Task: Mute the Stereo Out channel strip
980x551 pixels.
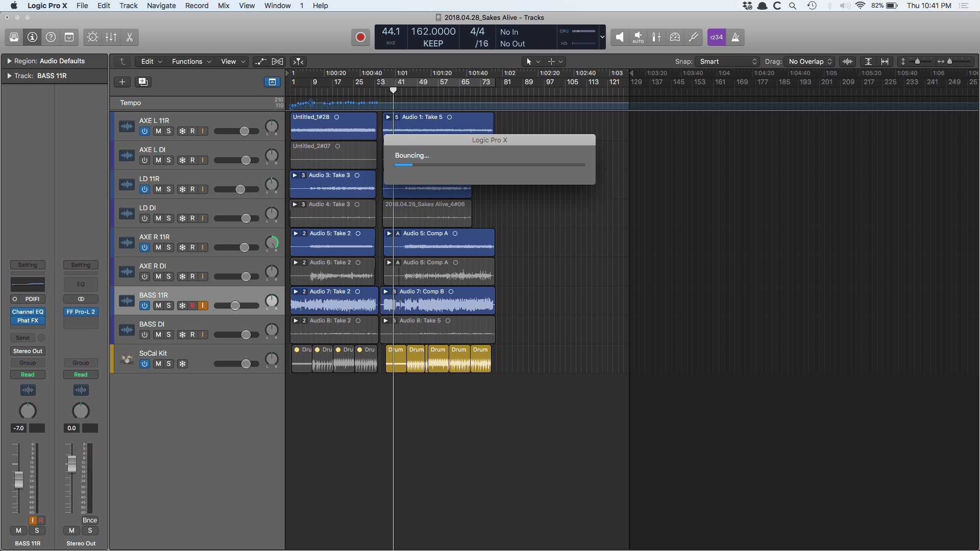Action: click(71, 531)
